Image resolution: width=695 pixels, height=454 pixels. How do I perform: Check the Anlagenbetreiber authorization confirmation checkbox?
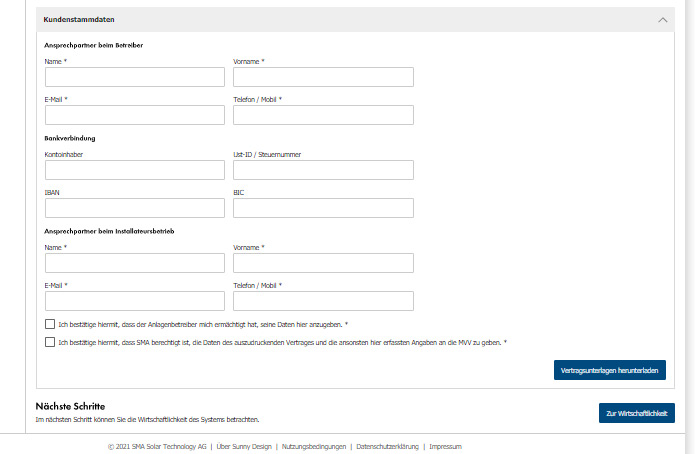[50, 324]
